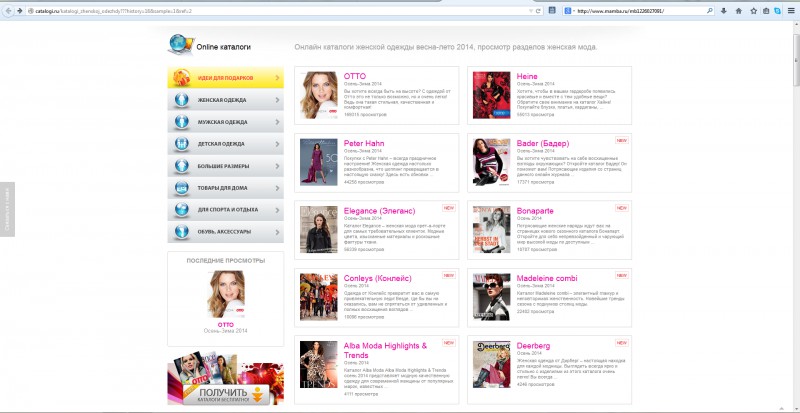Screen dimensions: 800x413
Task: Click the Madeleine combi cover thumbnail
Action: click(x=491, y=297)
